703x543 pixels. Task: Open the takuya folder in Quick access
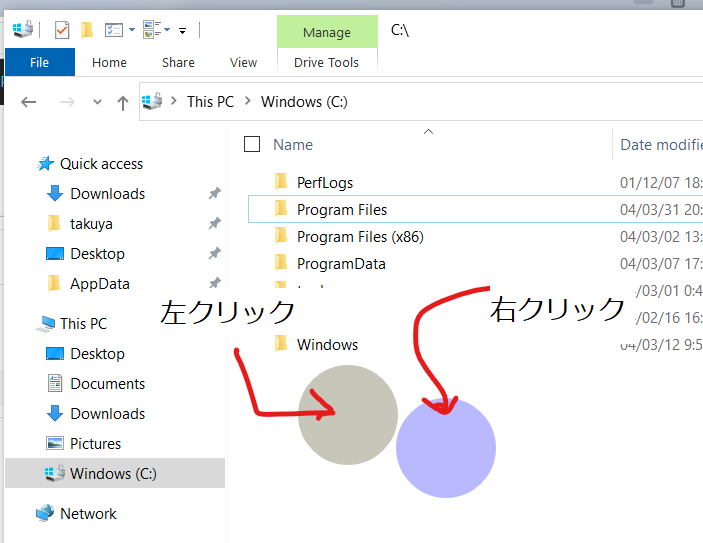point(91,224)
